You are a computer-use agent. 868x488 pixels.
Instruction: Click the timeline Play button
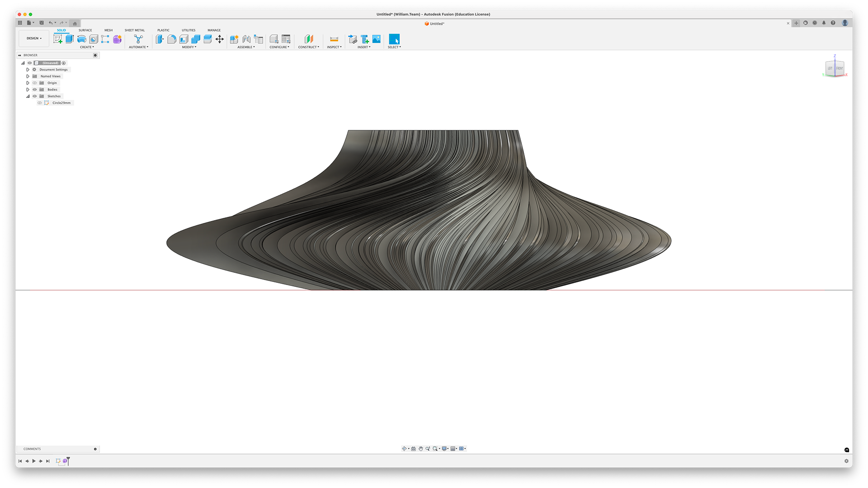(x=34, y=461)
